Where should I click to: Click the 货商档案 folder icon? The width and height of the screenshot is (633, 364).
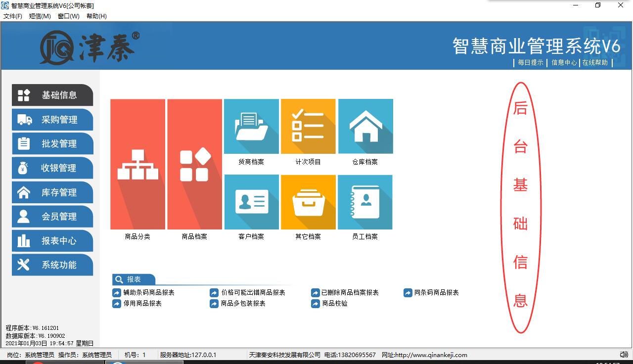point(251,127)
